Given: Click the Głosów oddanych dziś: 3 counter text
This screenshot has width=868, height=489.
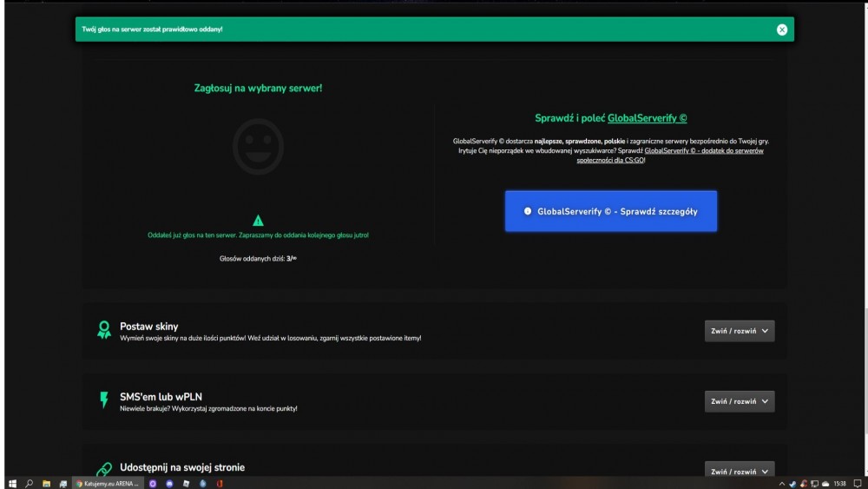Looking at the screenshot, I should [x=258, y=259].
